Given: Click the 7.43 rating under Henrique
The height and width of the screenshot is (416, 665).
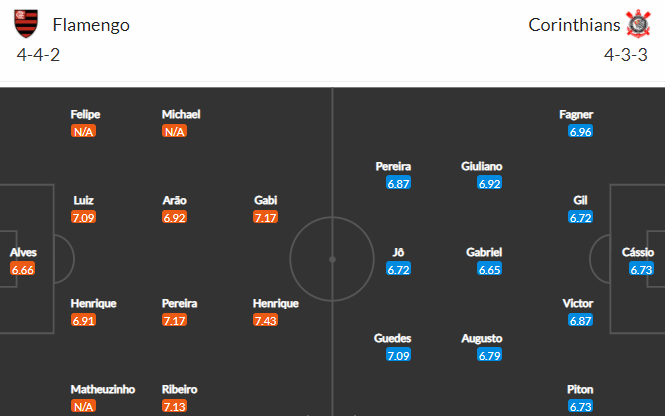Looking at the screenshot, I should tap(265, 321).
